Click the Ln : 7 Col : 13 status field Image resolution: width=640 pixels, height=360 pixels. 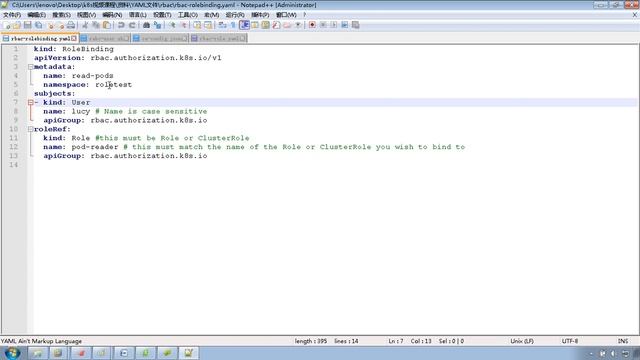tap(410, 341)
